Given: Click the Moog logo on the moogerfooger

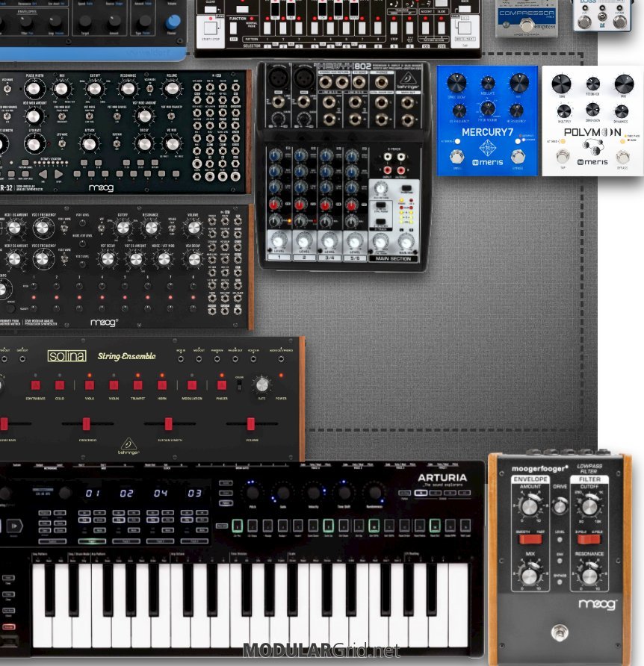Looking at the screenshot, I should [x=597, y=603].
